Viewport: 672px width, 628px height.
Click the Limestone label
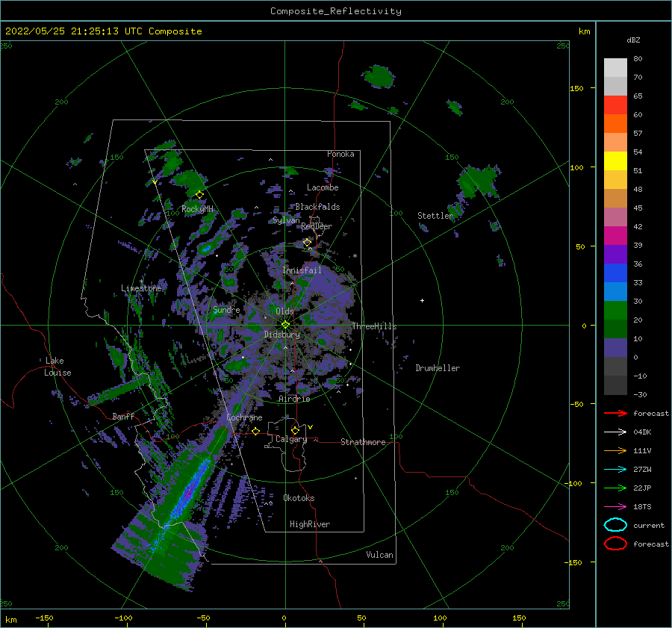[141, 288]
